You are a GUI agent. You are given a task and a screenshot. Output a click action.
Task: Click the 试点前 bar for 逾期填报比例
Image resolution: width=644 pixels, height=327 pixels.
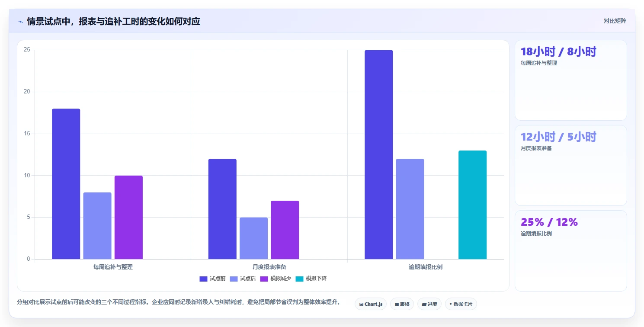click(378, 154)
